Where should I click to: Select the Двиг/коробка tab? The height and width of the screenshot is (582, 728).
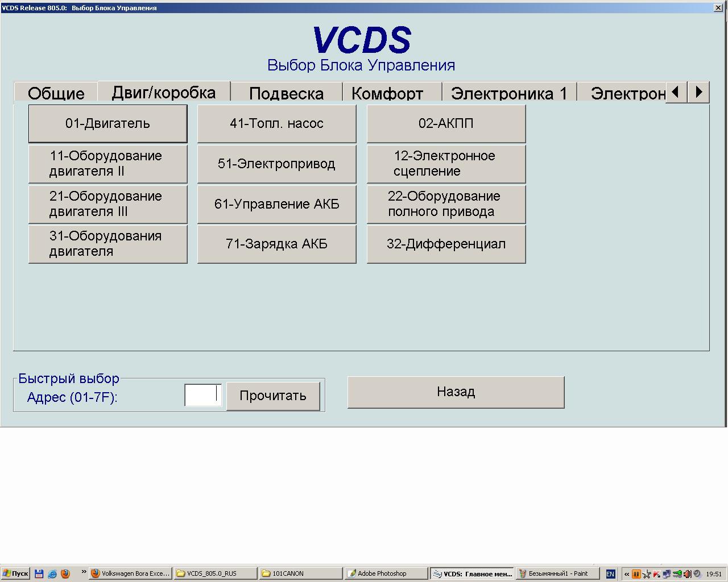164,92
